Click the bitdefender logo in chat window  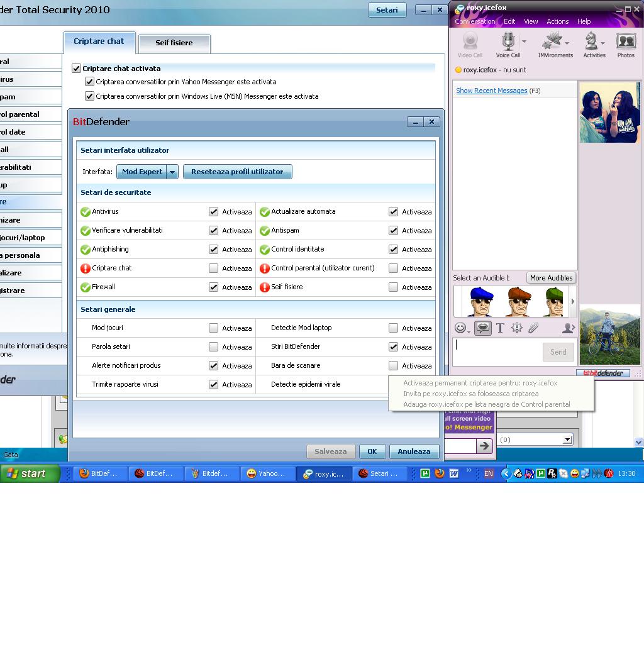coord(603,373)
